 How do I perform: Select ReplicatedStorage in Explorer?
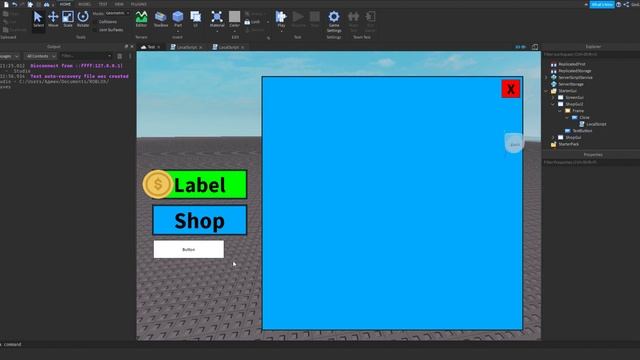coord(571,71)
